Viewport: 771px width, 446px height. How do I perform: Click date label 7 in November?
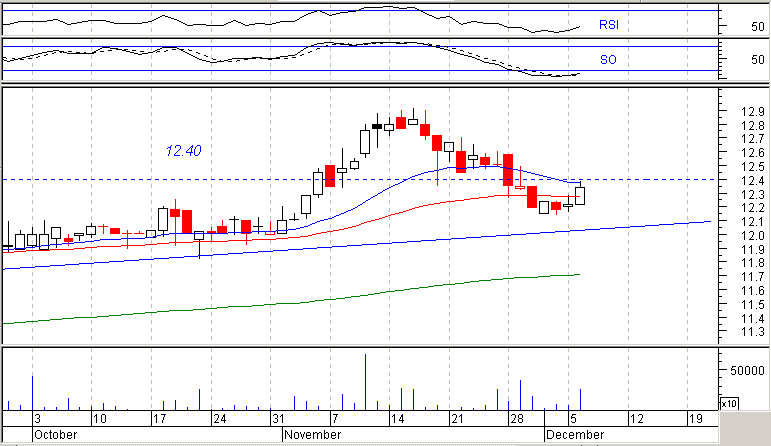click(335, 419)
